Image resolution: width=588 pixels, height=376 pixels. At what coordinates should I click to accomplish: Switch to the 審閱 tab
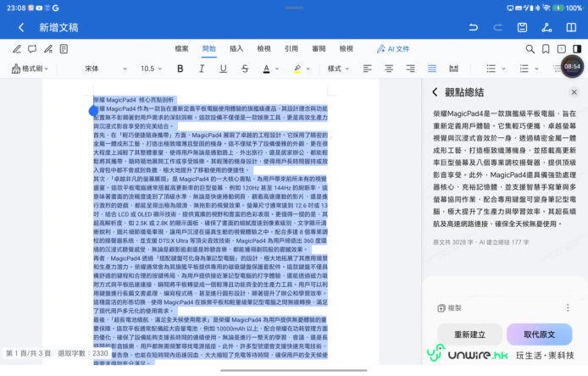click(319, 49)
